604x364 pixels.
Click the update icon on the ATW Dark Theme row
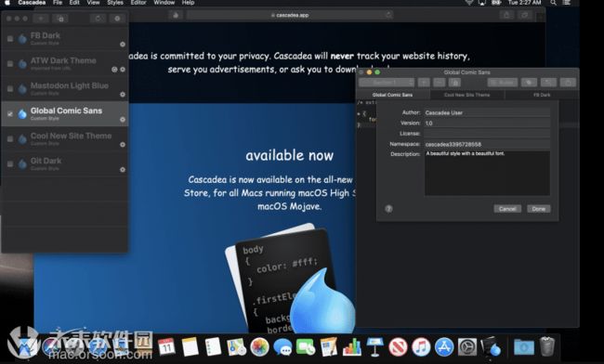114,70
